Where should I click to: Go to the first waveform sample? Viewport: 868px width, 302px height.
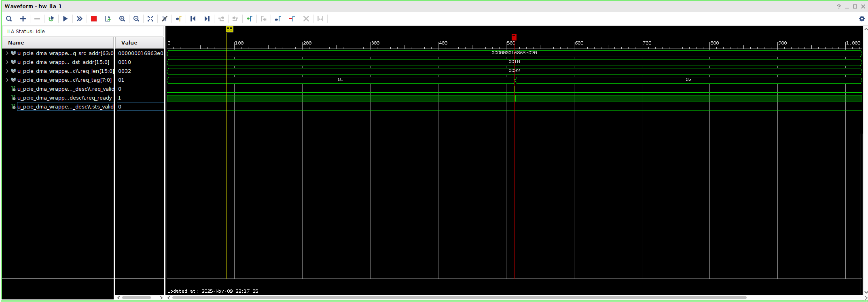(193, 19)
